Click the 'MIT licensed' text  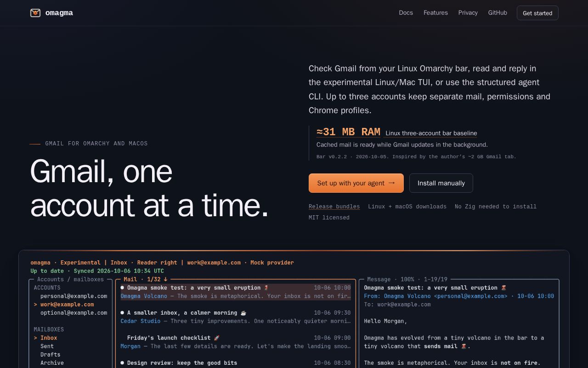[329, 218]
